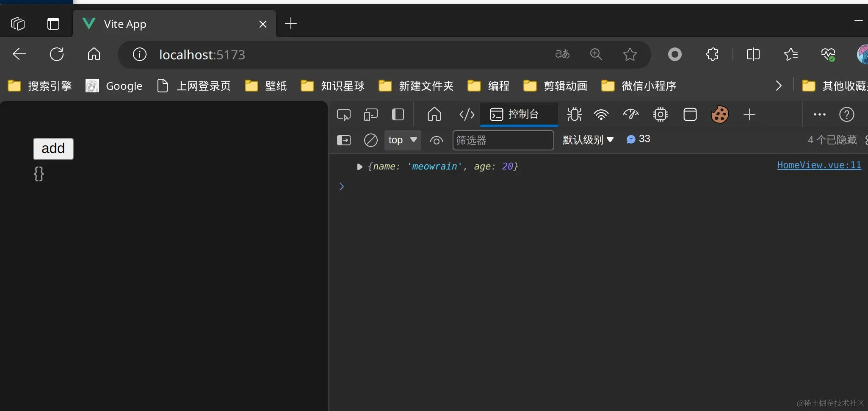Create a live expression with the eye icon
868x411 pixels.
[x=436, y=140]
